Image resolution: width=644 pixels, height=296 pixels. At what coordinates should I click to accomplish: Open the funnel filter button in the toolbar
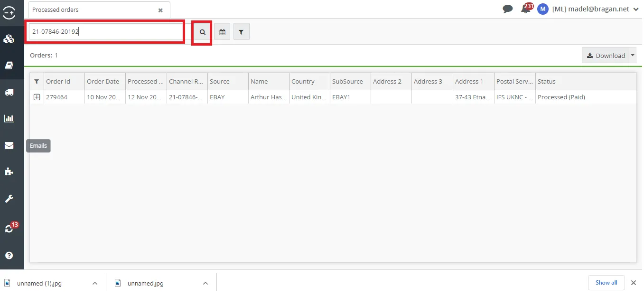(x=241, y=32)
